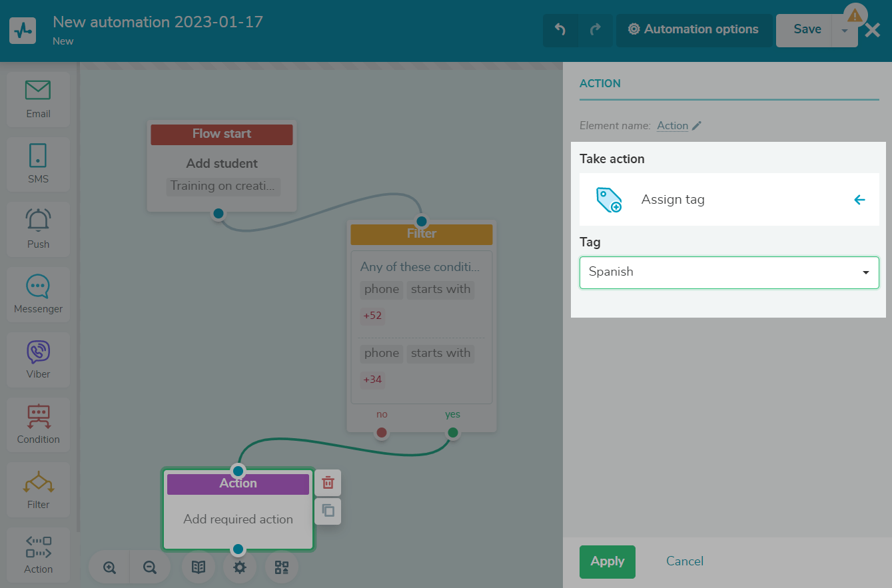Click the '+52' filter value
The width and height of the screenshot is (892, 588).
point(372,316)
